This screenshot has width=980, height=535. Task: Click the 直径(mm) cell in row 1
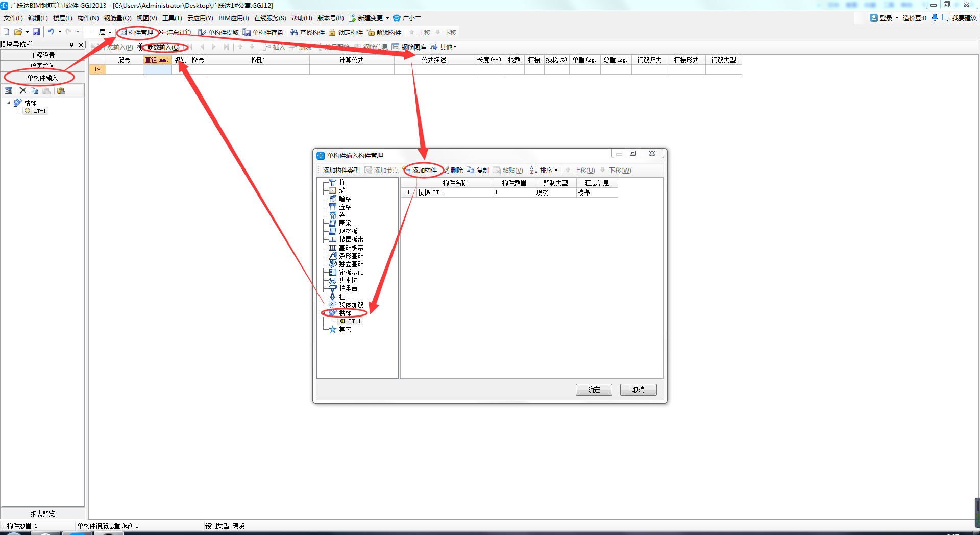157,69
